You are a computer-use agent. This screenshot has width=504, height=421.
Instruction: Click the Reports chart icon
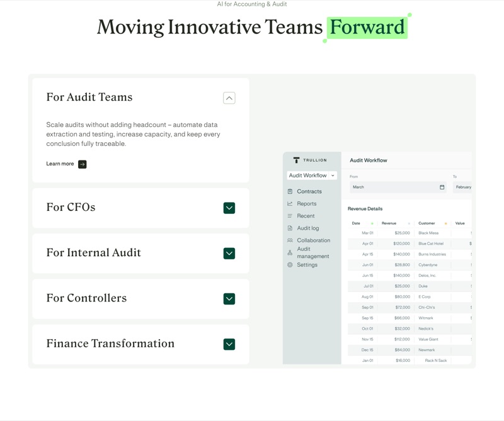(x=290, y=204)
